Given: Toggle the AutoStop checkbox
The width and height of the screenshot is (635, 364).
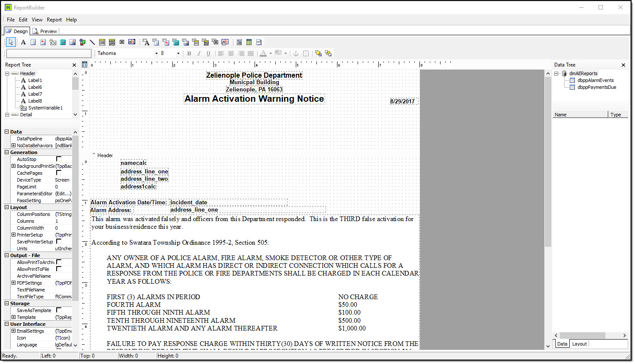Looking at the screenshot, I should pos(59,159).
